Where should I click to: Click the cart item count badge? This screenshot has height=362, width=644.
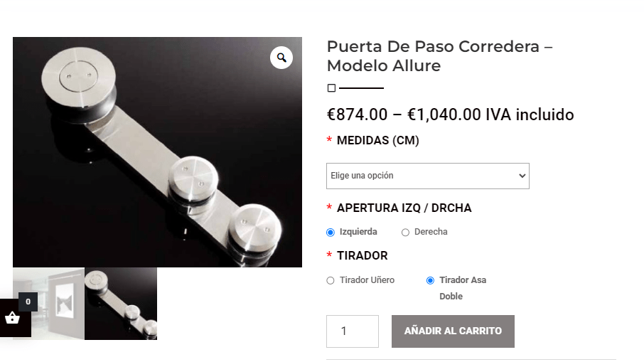pyautogui.click(x=28, y=302)
